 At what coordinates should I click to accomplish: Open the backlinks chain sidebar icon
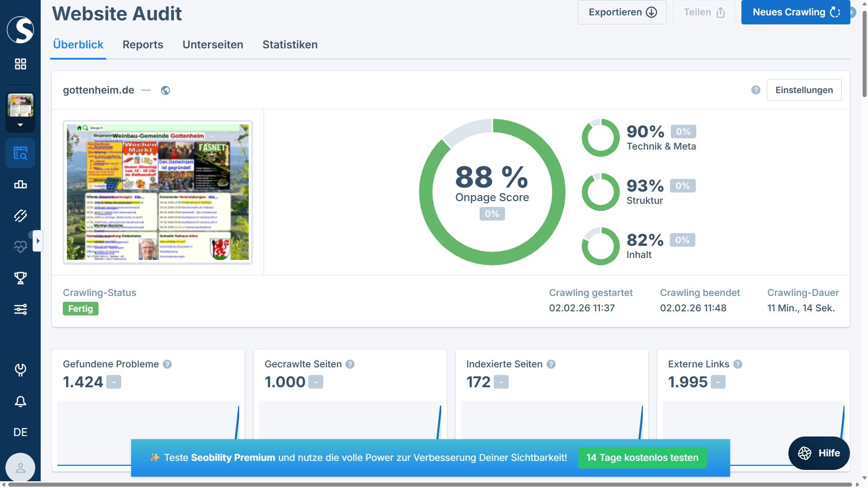pyautogui.click(x=20, y=216)
